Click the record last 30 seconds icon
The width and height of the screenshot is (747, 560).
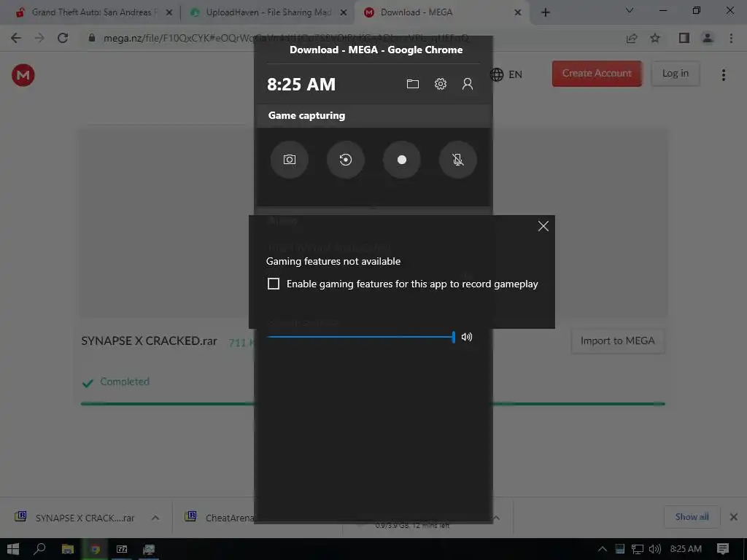(345, 160)
